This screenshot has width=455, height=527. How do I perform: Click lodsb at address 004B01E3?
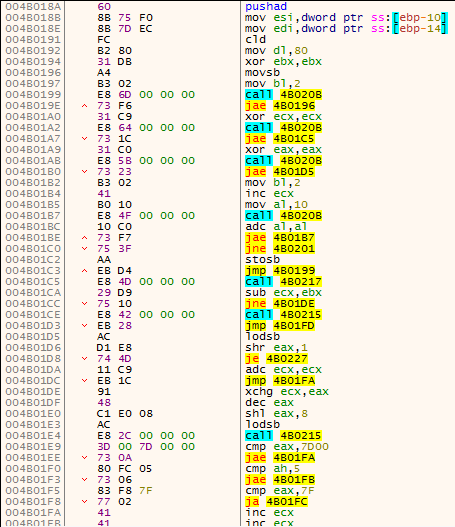click(x=262, y=424)
